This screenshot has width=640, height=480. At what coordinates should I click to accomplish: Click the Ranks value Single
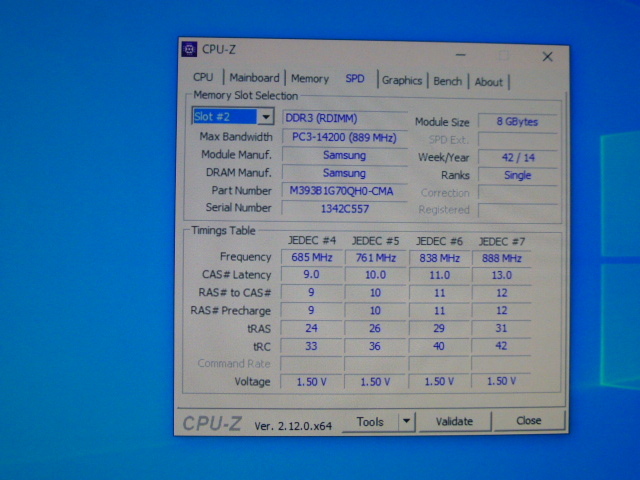click(518, 175)
